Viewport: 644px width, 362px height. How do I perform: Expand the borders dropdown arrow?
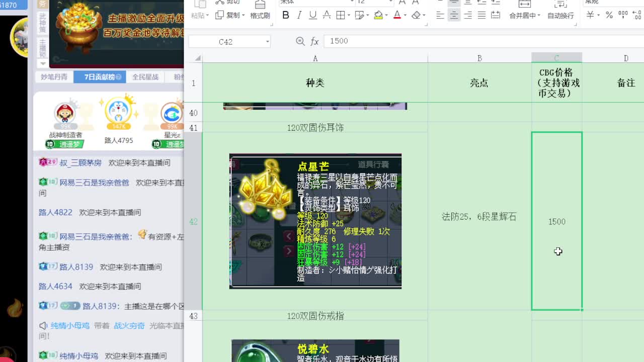(x=349, y=16)
